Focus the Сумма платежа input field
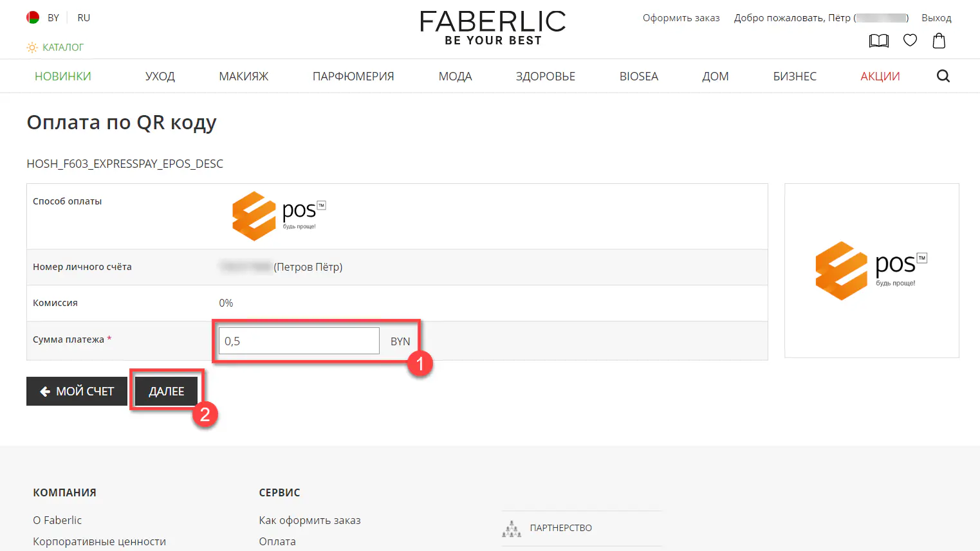This screenshot has width=980, height=551. coord(299,341)
